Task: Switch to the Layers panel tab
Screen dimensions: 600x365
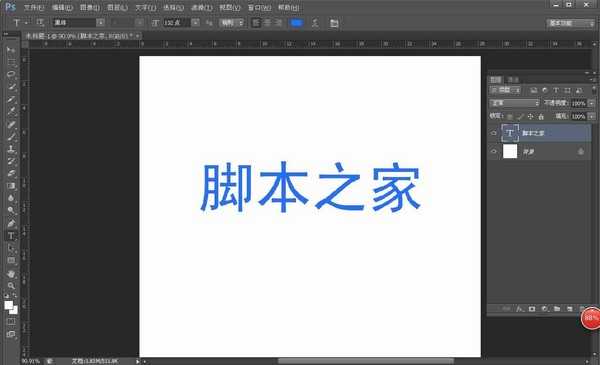Action: point(496,79)
